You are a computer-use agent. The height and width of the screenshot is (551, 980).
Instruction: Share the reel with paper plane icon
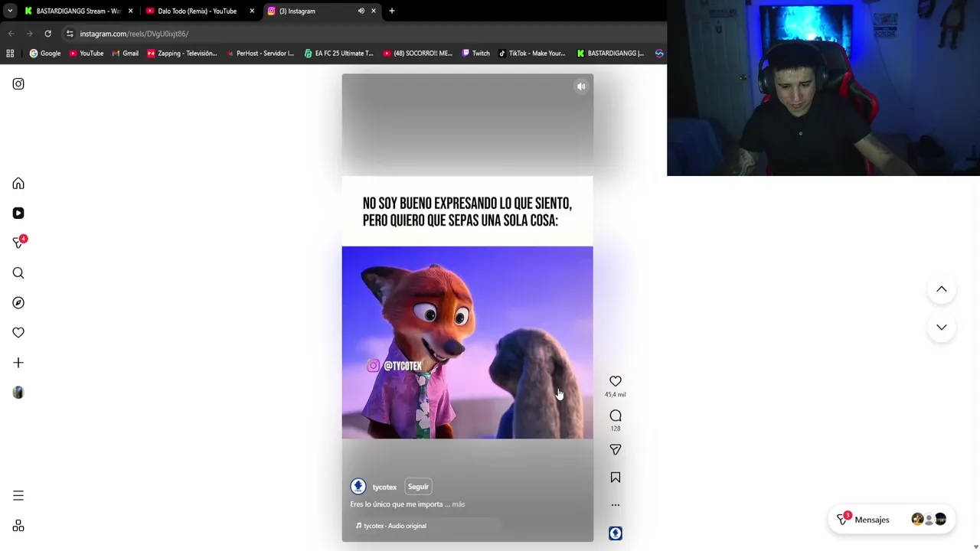(x=616, y=450)
